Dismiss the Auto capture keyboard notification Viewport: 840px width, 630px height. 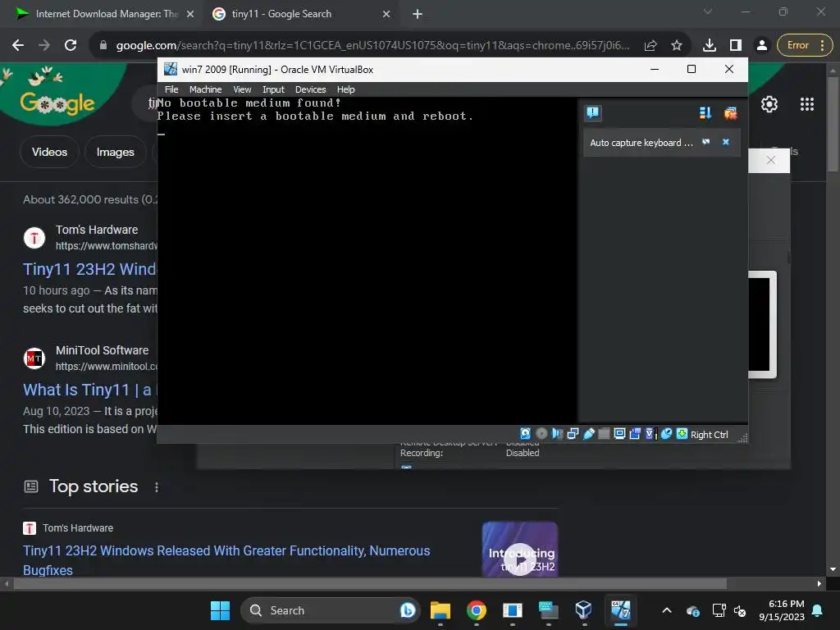(726, 142)
